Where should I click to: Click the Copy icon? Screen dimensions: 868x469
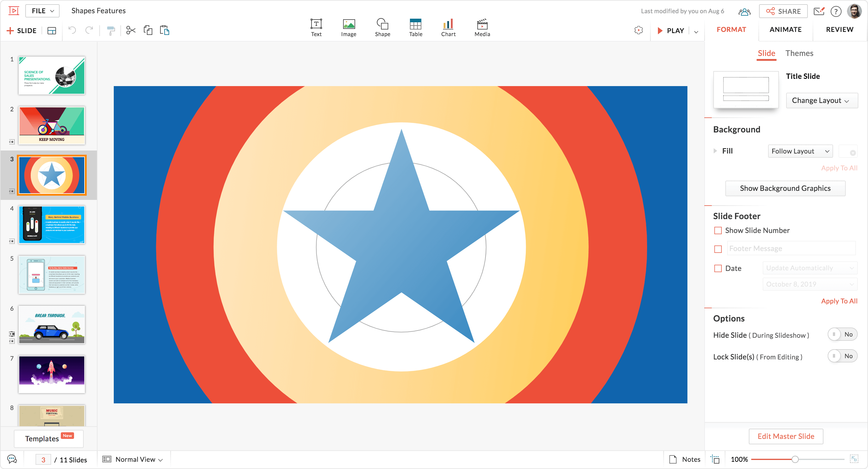tap(148, 30)
